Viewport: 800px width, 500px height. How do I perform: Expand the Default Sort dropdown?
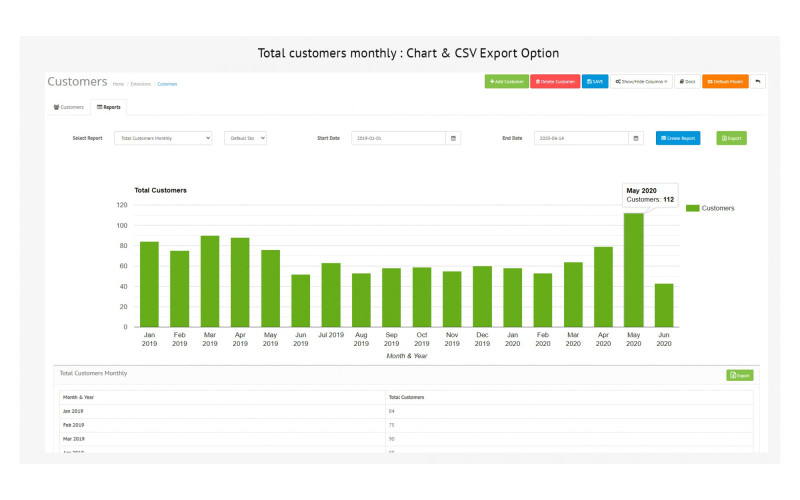click(245, 138)
